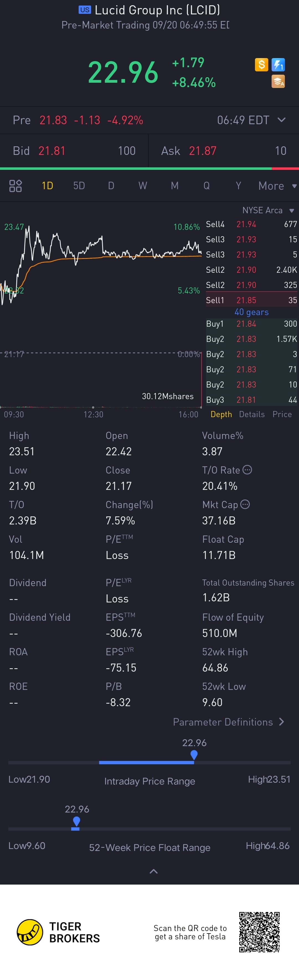Tap the blue lightning bolt icon
The width and height of the screenshot is (299, 980).
[278, 65]
